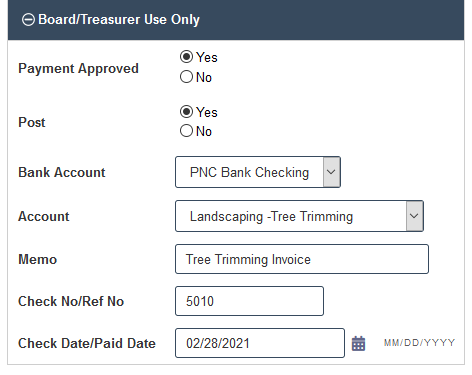Image resolution: width=472 pixels, height=375 pixels.
Task: Collapse the Board/Treasurer Use Only section icon
Action: coord(28,20)
